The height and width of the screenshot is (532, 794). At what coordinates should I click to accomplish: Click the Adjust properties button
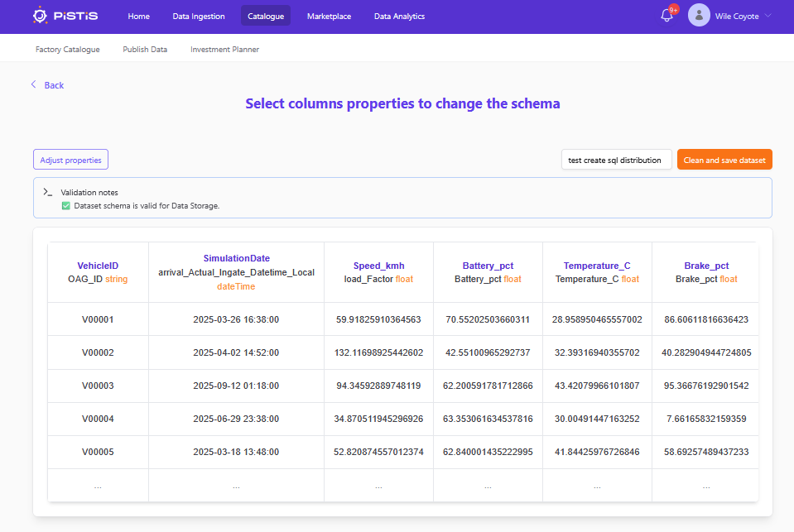(x=71, y=160)
